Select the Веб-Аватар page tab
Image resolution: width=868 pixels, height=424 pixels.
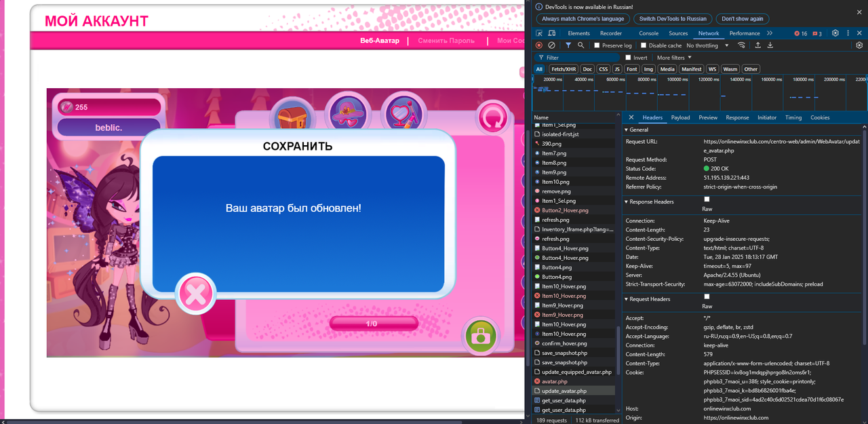(380, 41)
